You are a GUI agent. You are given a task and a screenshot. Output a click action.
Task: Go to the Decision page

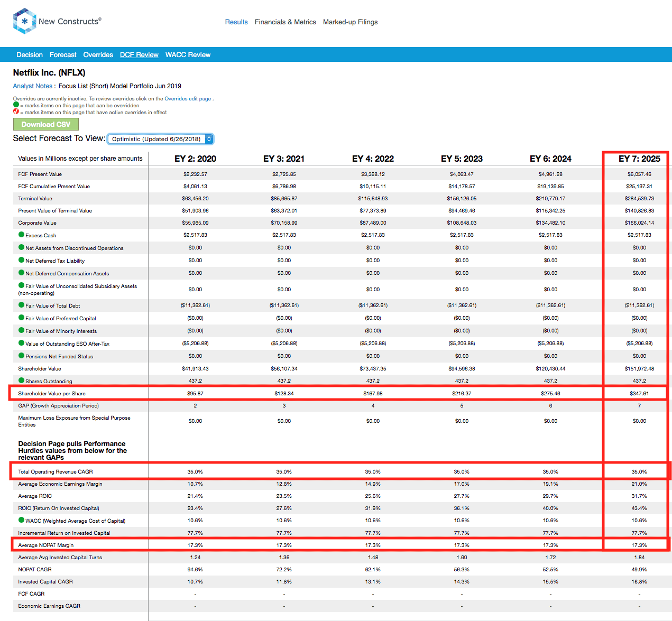[x=30, y=55]
